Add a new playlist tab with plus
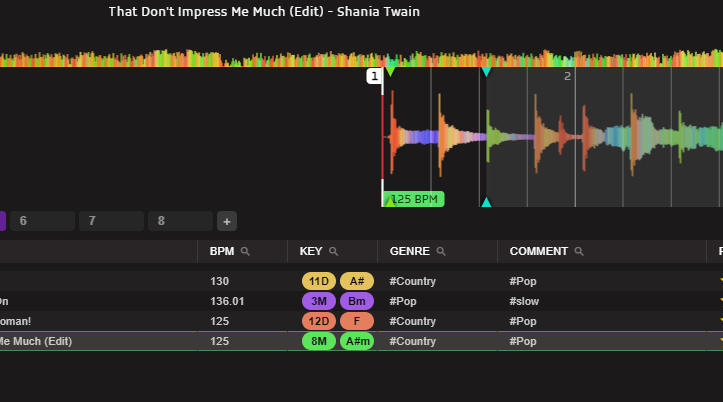723x402 pixels. pyautogui.click(x=227, y=221)
